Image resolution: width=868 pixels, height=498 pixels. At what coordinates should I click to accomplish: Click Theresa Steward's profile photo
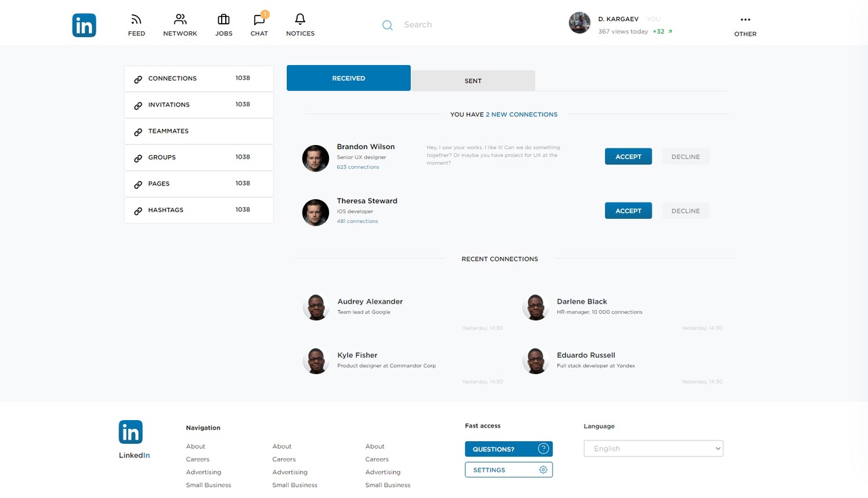pos(315,213)
